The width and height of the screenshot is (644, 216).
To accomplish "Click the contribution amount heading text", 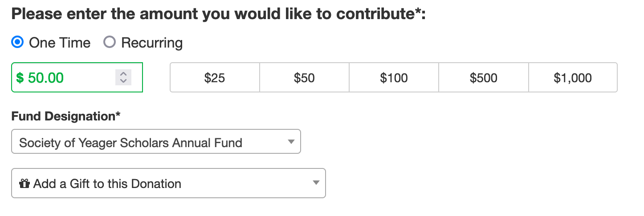I will 218,14.
